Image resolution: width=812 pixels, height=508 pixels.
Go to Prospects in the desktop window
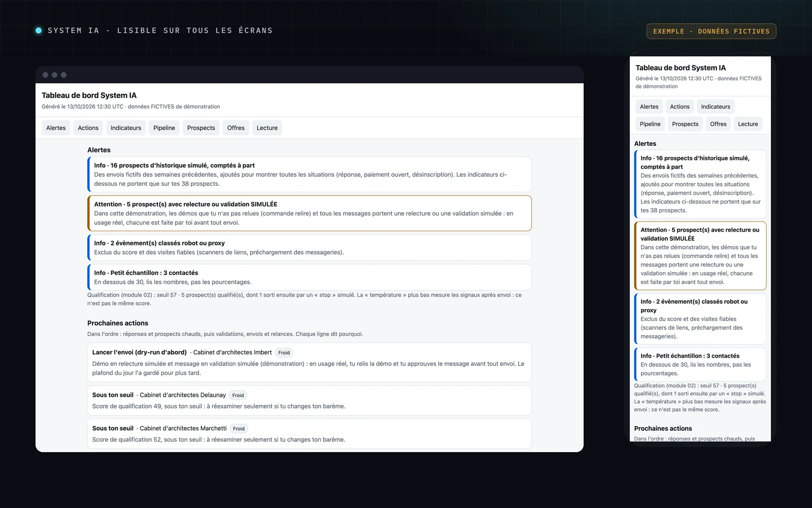pos(201,128)
